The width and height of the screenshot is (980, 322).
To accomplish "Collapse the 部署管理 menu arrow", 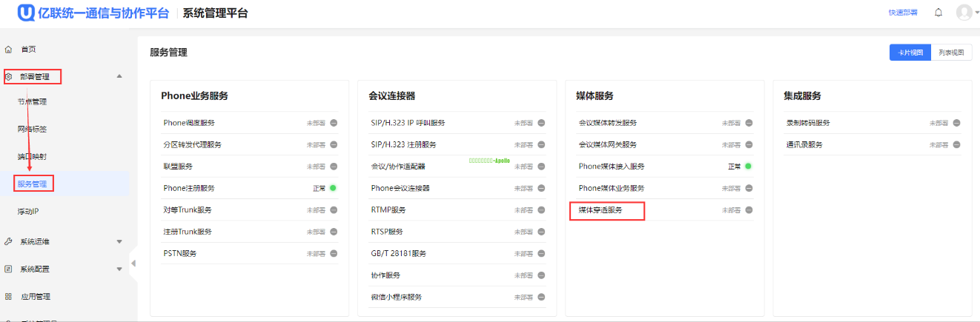I will click(119, 76).
